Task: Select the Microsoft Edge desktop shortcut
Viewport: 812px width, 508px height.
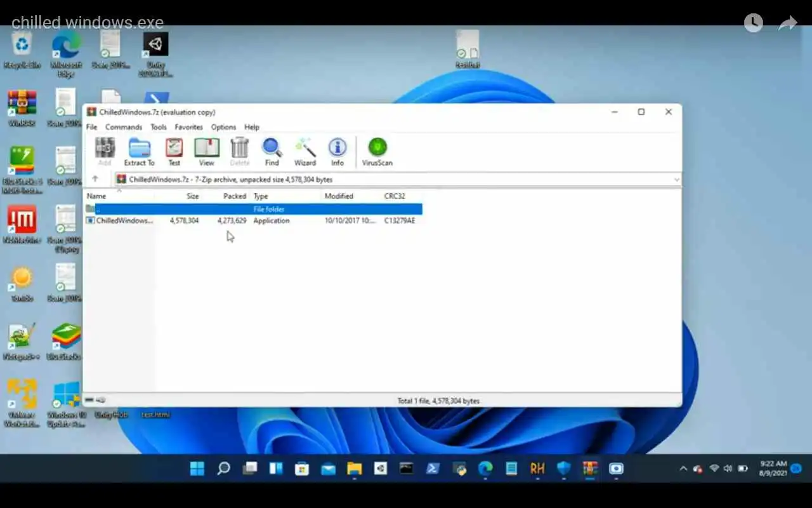Action: point(66,53)
